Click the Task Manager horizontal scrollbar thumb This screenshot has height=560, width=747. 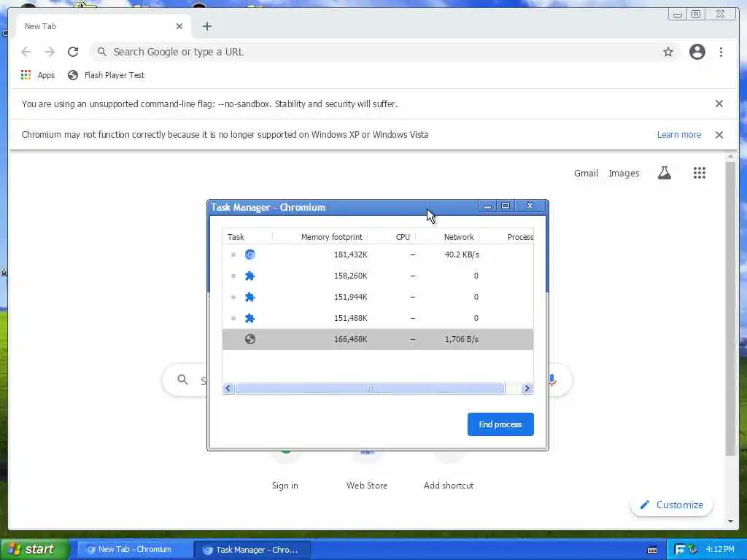370,389
